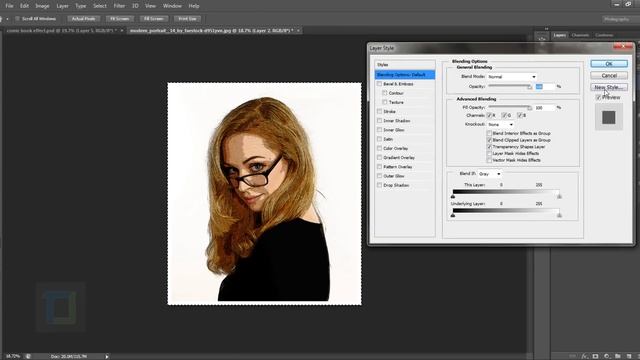640x360 pixels.
Task: Close the comic book effect document tab
Action: tap(122, 31)
